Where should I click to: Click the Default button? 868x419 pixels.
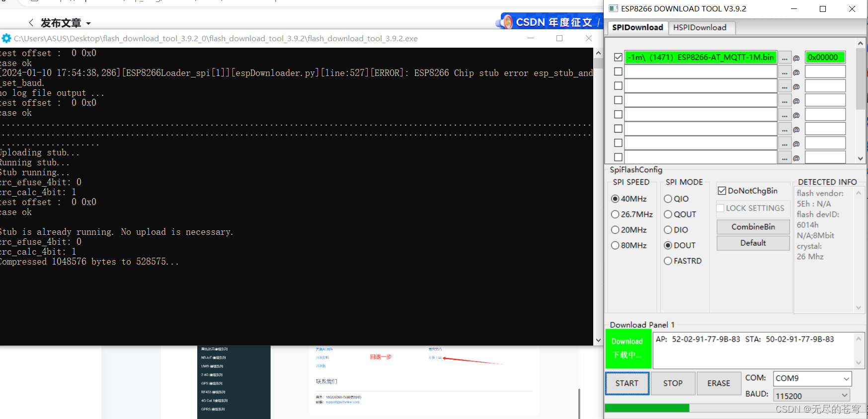point(753,243)
